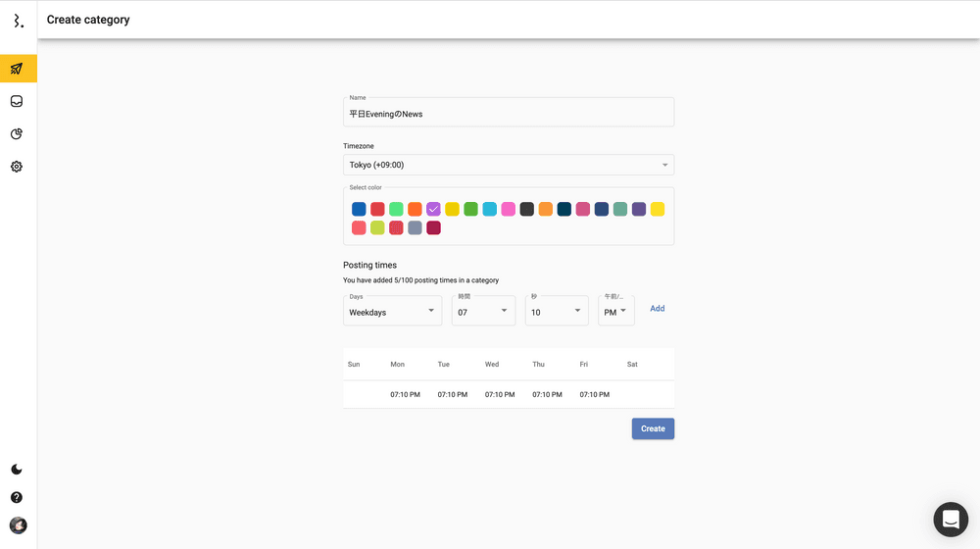Open the AM/PM dropdown
980x549 pixels.
(616, 312)
